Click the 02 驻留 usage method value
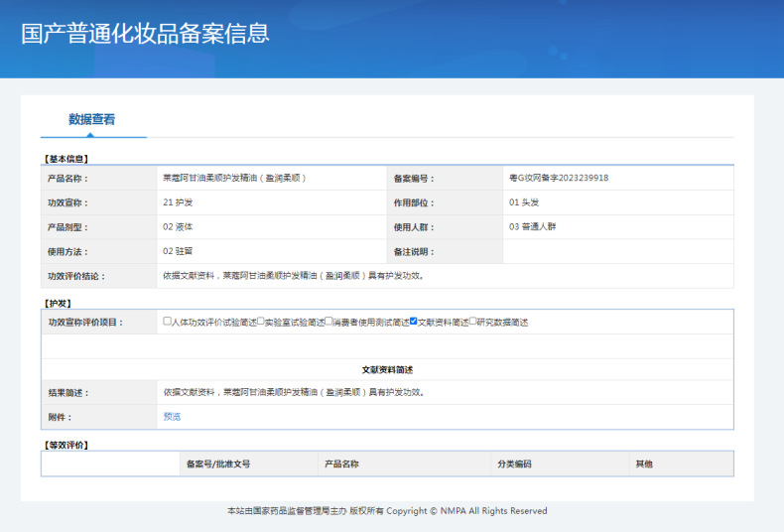The height and width of the screenshot is (532, 784). 178,251
